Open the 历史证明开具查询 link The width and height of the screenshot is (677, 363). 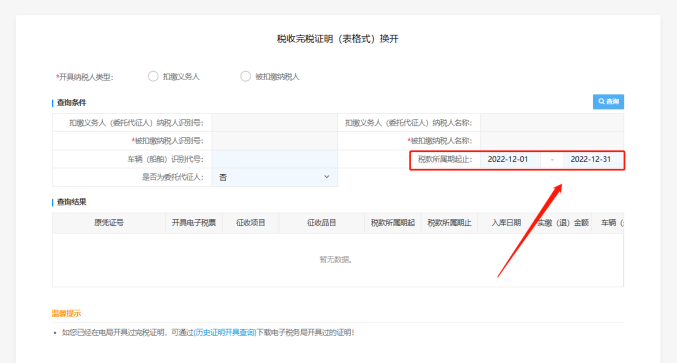[225, 332]
